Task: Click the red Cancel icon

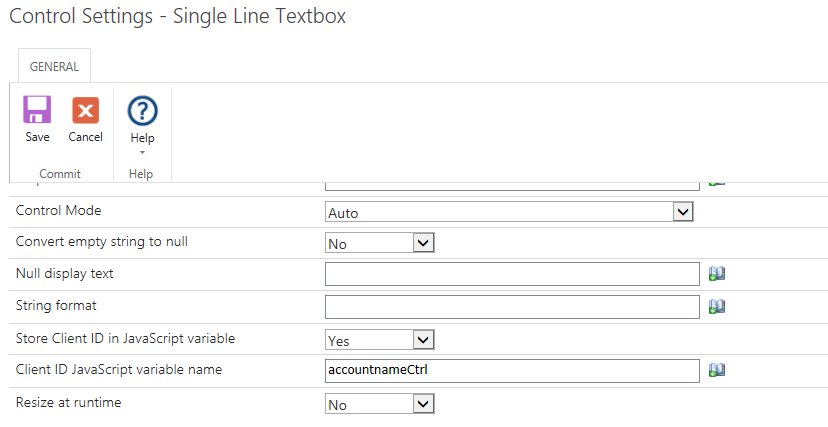Action: [85, 111]
